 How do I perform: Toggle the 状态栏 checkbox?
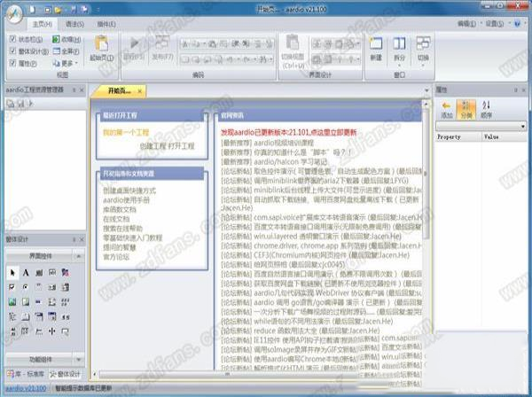12,39
